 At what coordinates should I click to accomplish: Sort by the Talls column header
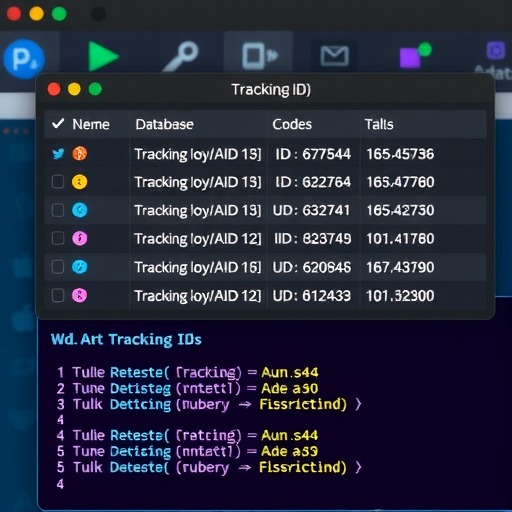click(x=379, y=124)
